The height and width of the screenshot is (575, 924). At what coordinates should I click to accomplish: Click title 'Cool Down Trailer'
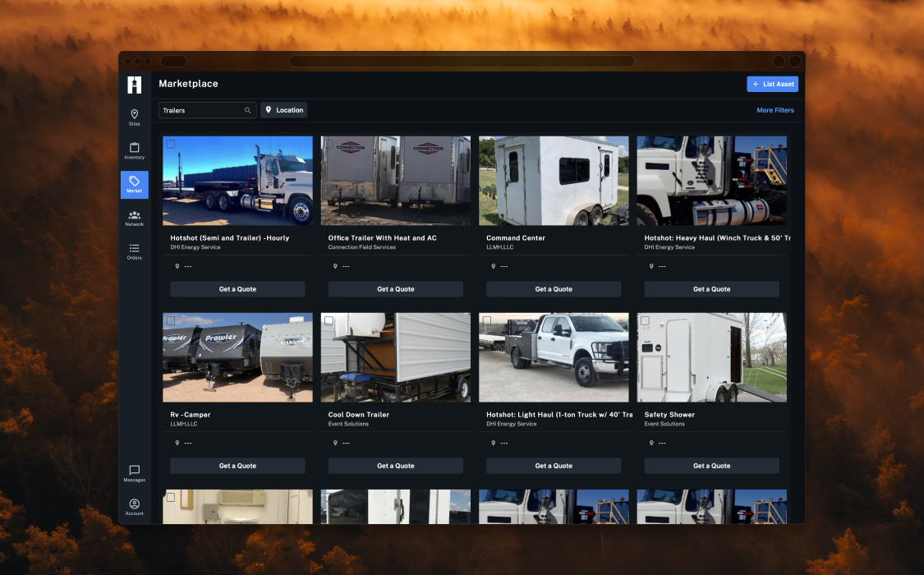point(359,415)
